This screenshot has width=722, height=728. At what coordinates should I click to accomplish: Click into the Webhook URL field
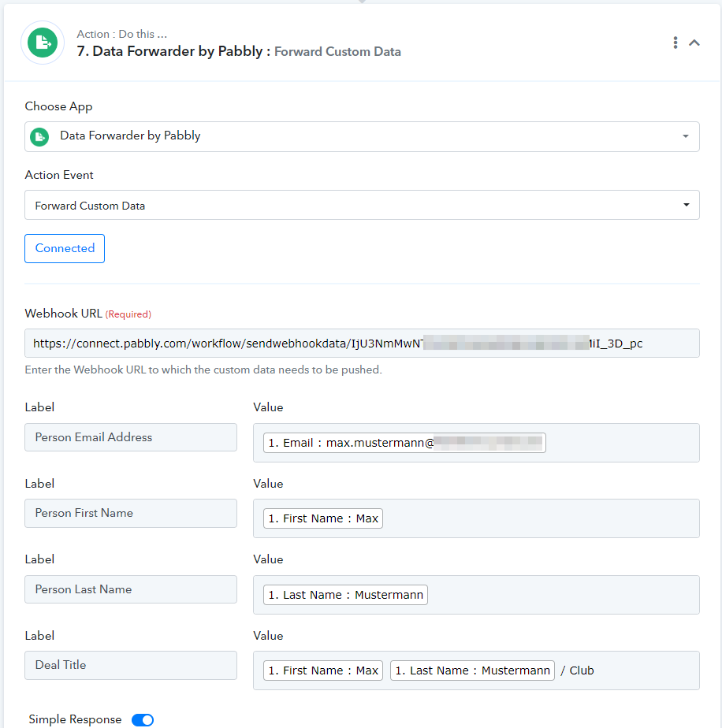[x=362, y=343]
